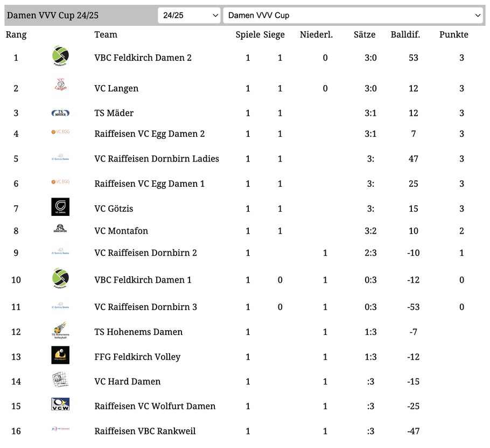The image size is (490, 448).
Task: Click the Damen VVV Cup 24/25 title
Action: coord(53,15)
